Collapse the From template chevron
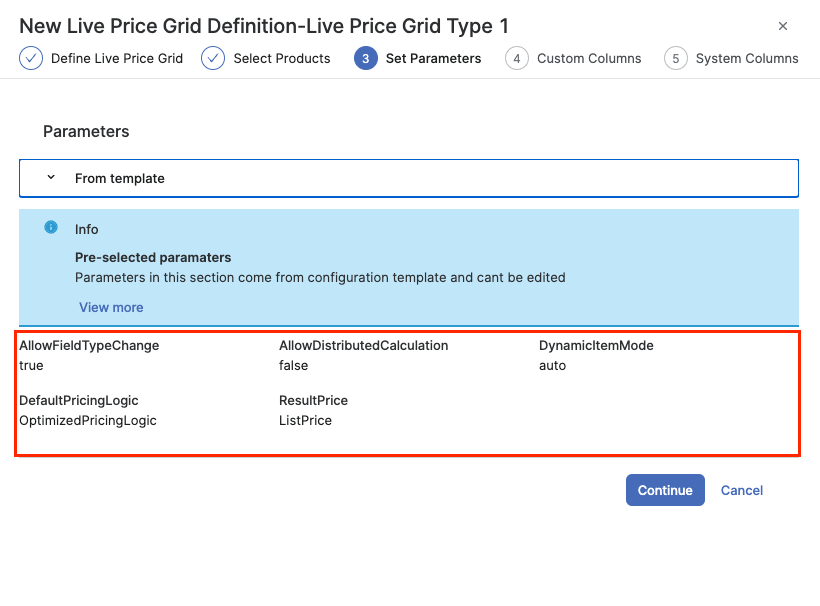This screenshot has height=606, width=820. tap(51, 178)
